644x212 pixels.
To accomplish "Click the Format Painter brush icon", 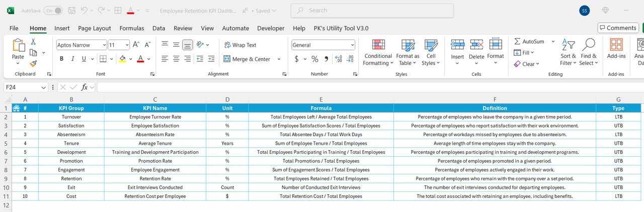I will (x=33, y=63).
